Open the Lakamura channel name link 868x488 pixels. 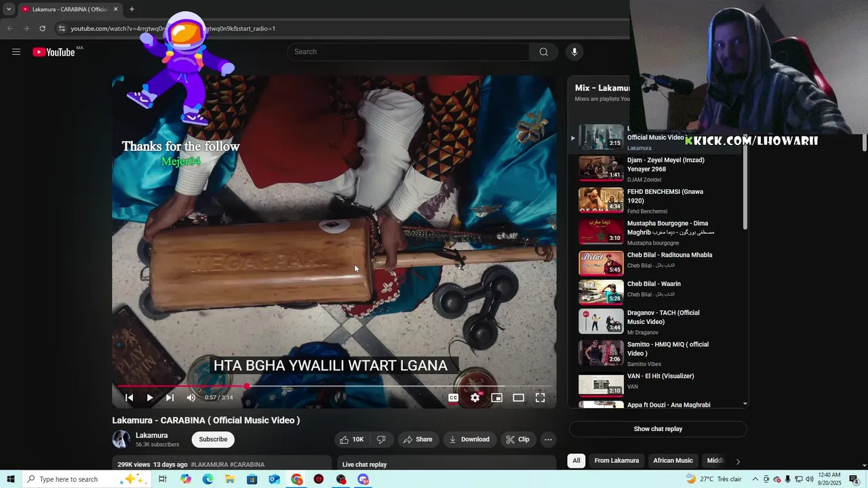point(152,436)
